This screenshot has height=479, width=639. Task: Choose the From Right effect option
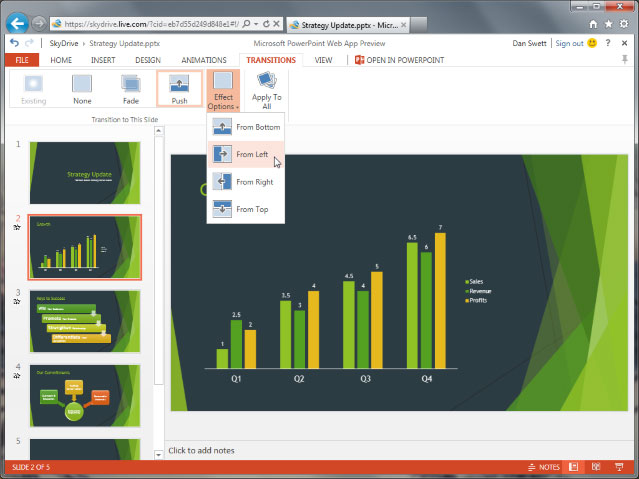tap(246, 182)
